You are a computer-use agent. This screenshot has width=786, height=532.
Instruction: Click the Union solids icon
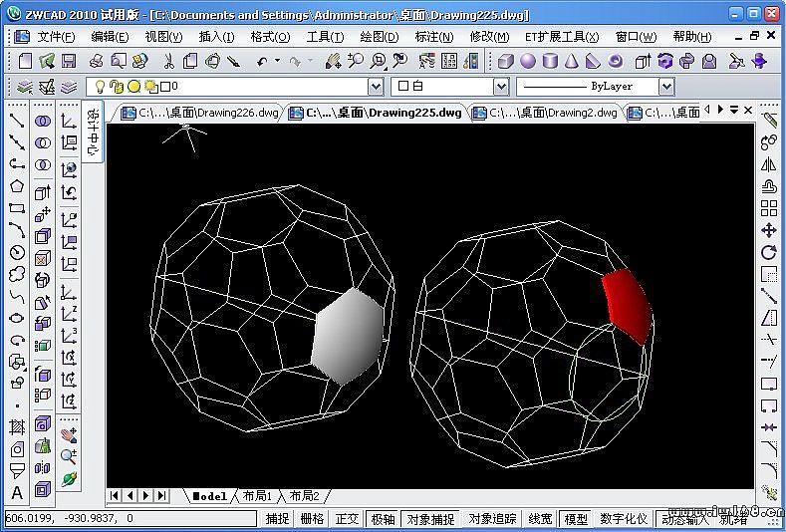pyautogui.click(x=43, y=121)
